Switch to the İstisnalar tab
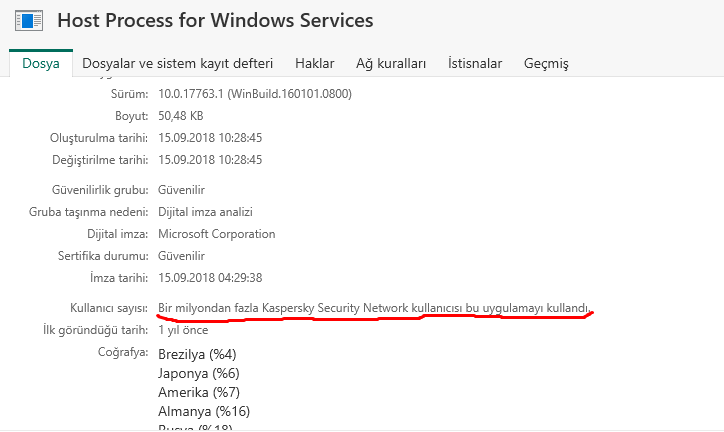 click(475, 64)
